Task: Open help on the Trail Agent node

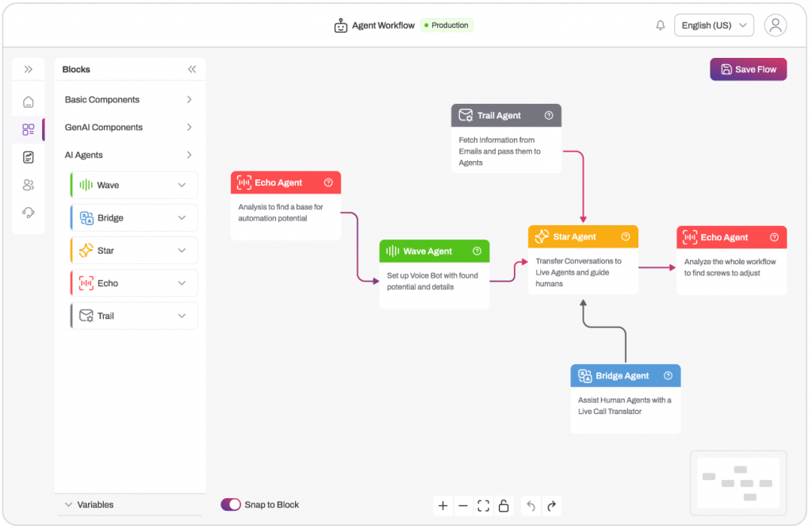Action: coord(549,116)
